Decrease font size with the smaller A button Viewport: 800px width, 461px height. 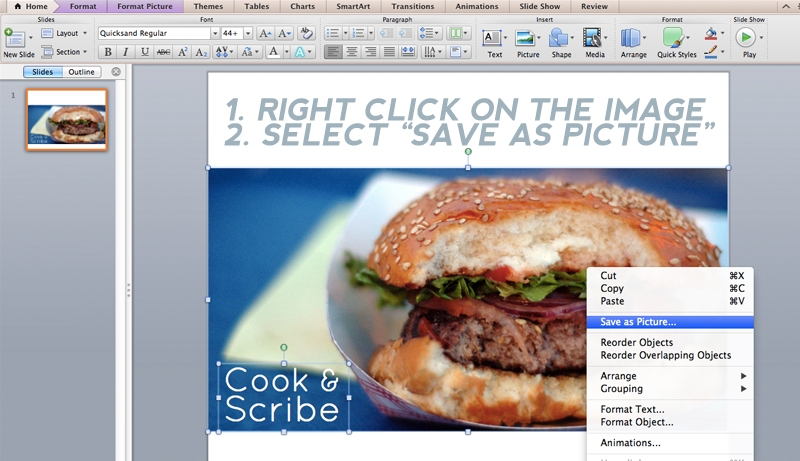(x=284, y=33)
